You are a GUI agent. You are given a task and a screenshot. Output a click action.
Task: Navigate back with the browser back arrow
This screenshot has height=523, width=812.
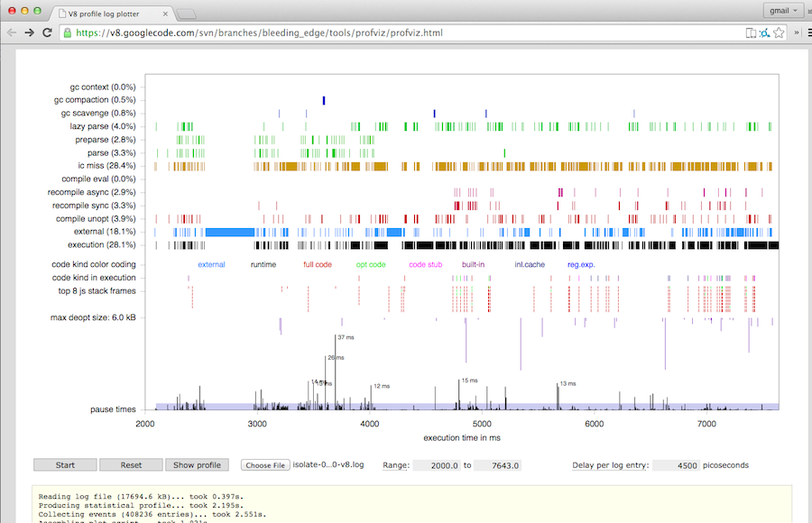(x=13, y=32)
